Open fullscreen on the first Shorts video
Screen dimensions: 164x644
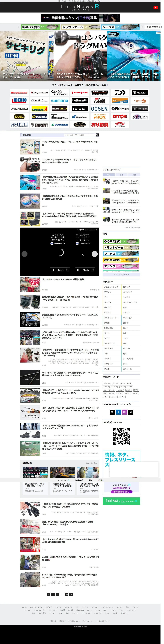coord(67,270)
